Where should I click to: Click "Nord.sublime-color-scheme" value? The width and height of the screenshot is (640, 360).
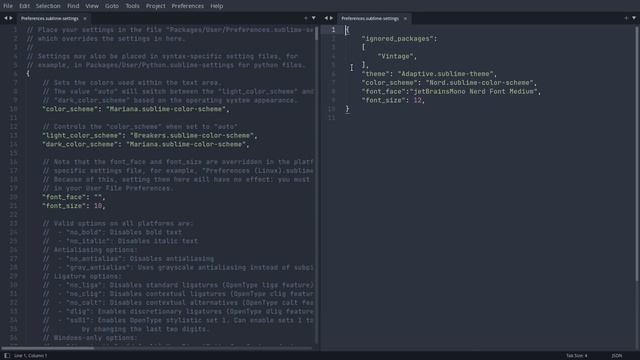(479, 83)
